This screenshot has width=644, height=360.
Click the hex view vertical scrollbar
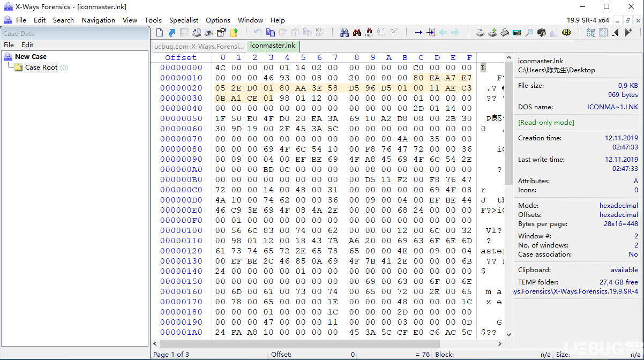(509, 196)
